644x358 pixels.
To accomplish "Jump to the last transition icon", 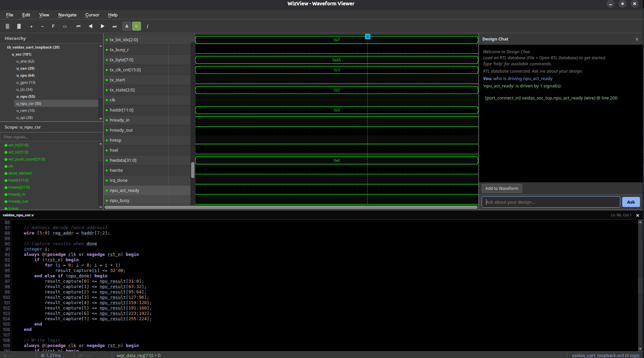I will point(114,26).
